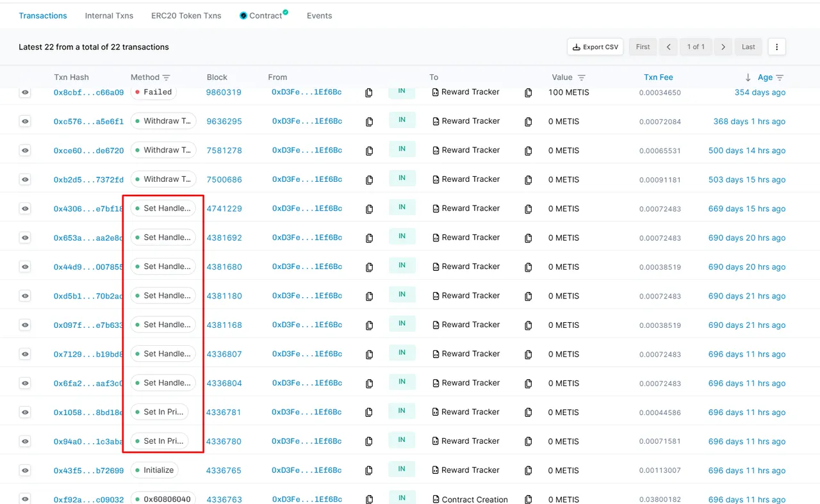Toggle Txn Fee column display
The width and height of the screenshot is (820, 504).
click(659, 77)
